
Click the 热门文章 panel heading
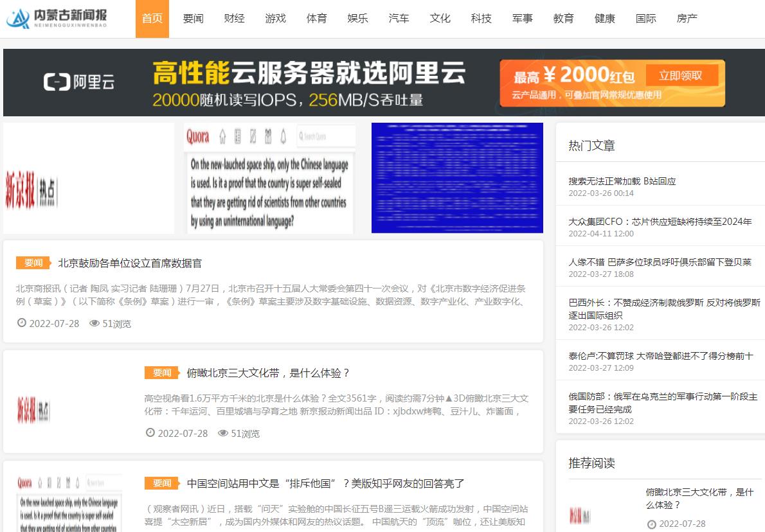591,145
